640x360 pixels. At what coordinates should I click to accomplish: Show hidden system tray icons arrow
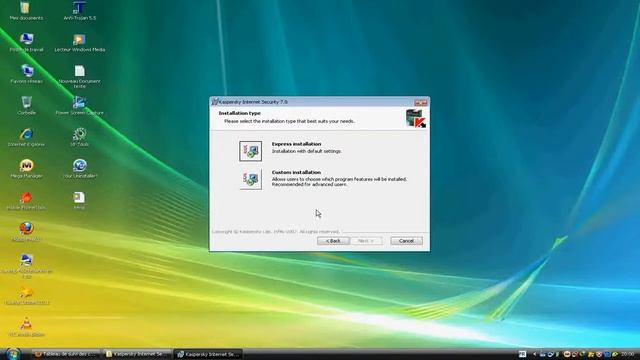534,354
